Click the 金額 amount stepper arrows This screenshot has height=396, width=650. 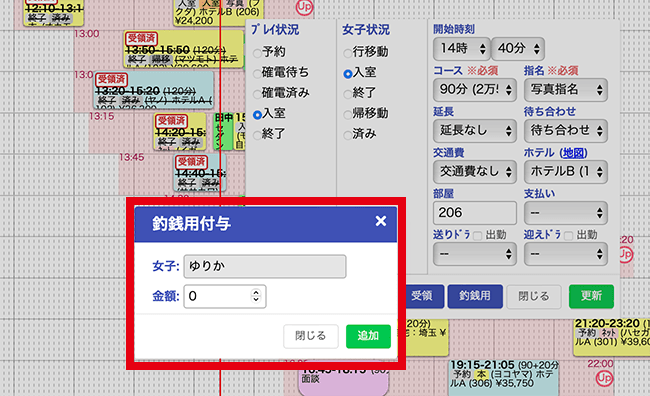click(x=256, y=296)
